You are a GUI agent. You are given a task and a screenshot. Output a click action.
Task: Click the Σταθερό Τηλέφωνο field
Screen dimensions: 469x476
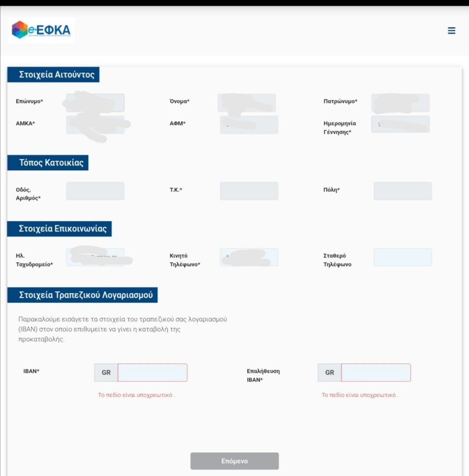point(403,257)
